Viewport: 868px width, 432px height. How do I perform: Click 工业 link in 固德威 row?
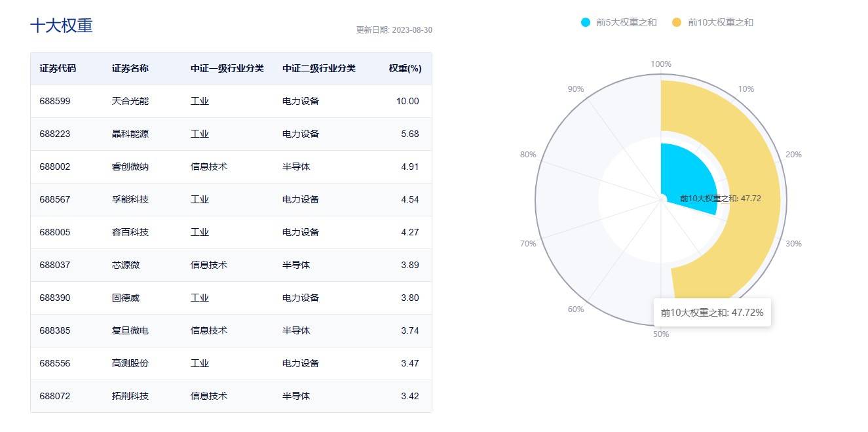(200, 298)
